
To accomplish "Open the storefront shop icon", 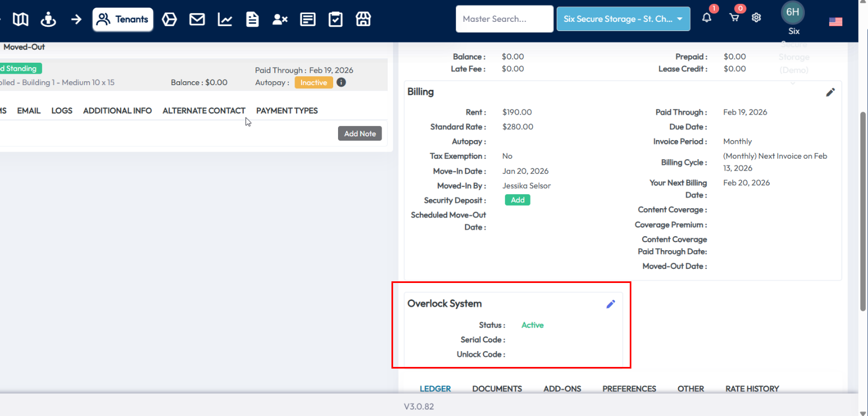I will coord(363,20).
